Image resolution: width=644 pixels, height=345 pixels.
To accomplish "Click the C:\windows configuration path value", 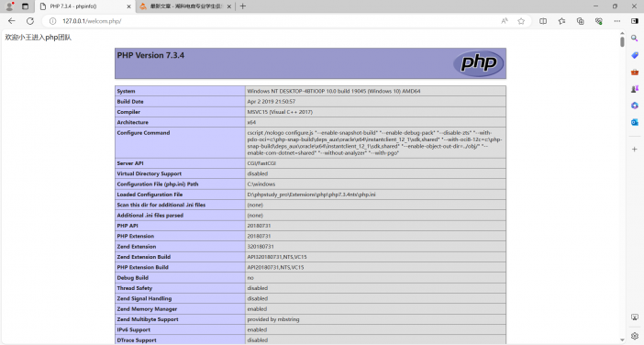I will [x=261, y=184].
